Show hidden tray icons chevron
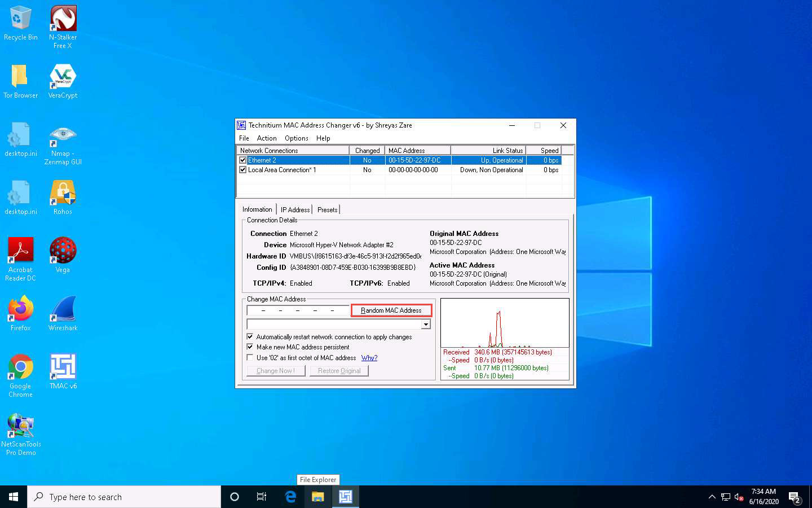 [712, 497]
